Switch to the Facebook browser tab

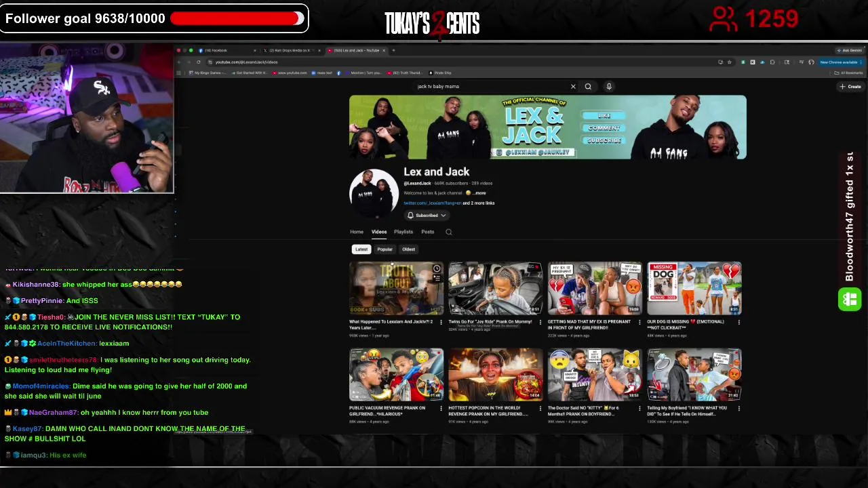(227, 50)
